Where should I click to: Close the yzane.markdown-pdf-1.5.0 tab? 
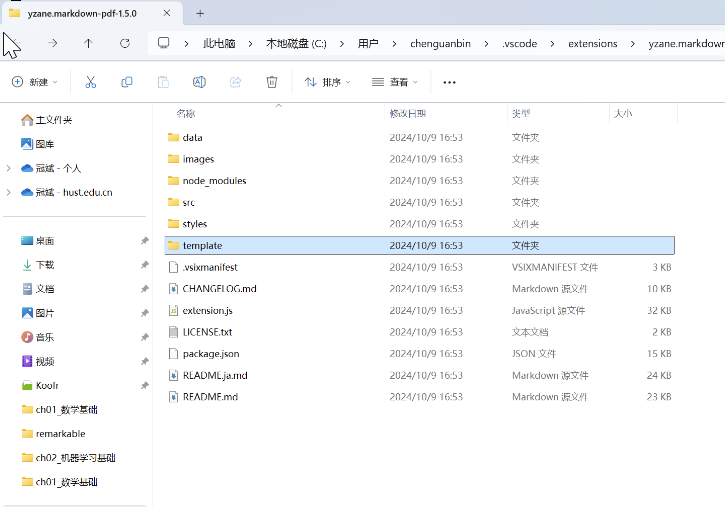point(167,13)
